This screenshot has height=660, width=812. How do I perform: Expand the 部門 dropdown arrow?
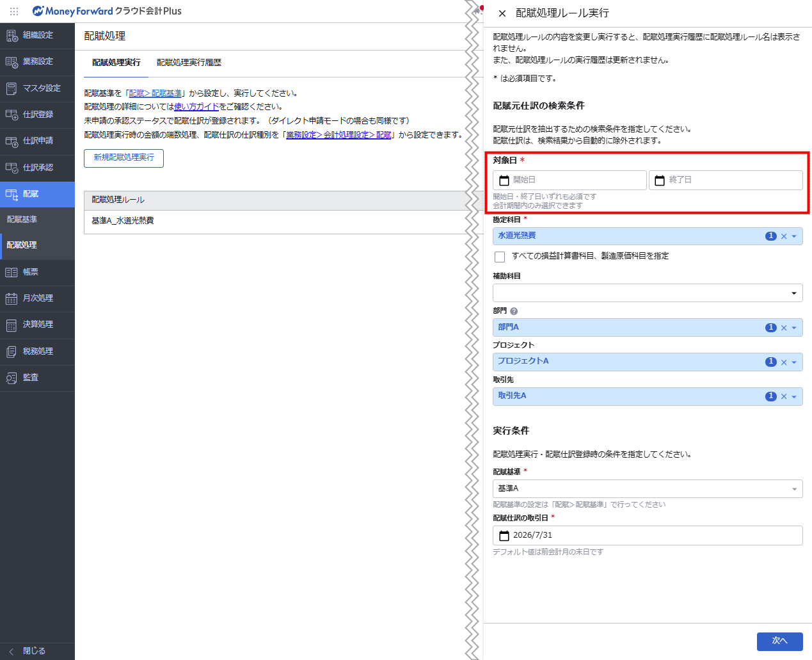point(794,328)
